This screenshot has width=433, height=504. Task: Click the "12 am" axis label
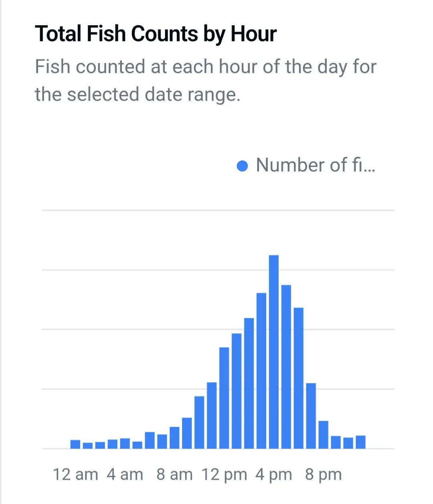(x=75, y=474)
